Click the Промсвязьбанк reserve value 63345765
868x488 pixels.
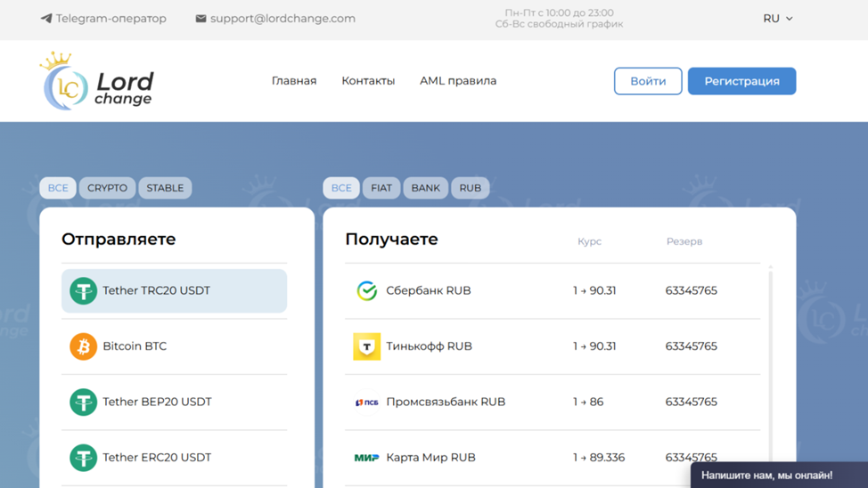[691, 402]
